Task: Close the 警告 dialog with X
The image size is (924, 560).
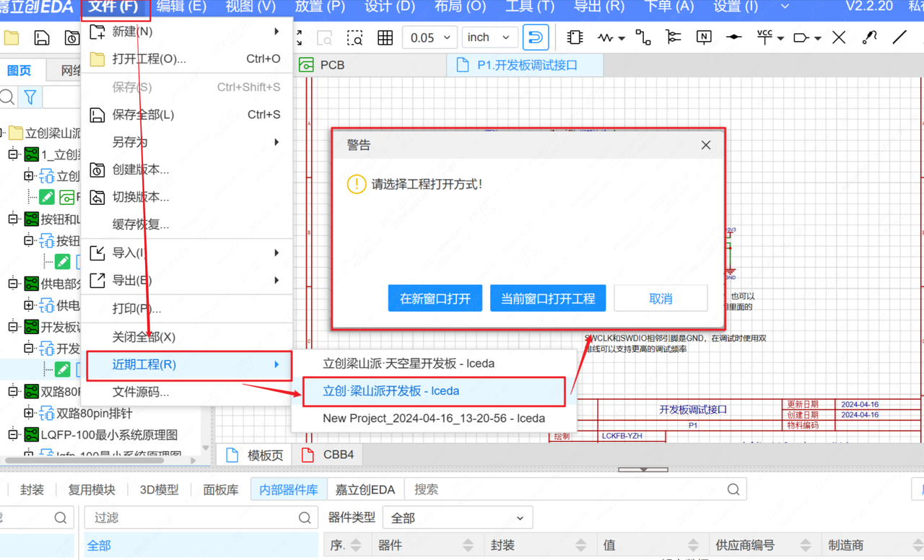Action: tap(706, 145)
